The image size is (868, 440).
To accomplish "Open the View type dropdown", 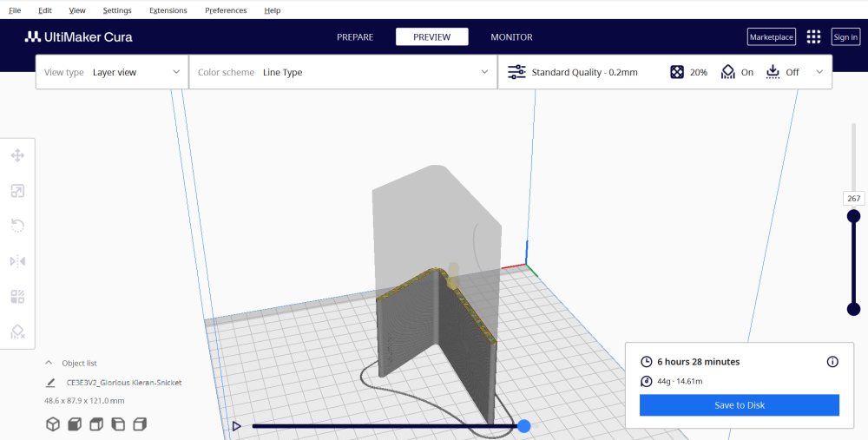I will (x=112, y=72).
